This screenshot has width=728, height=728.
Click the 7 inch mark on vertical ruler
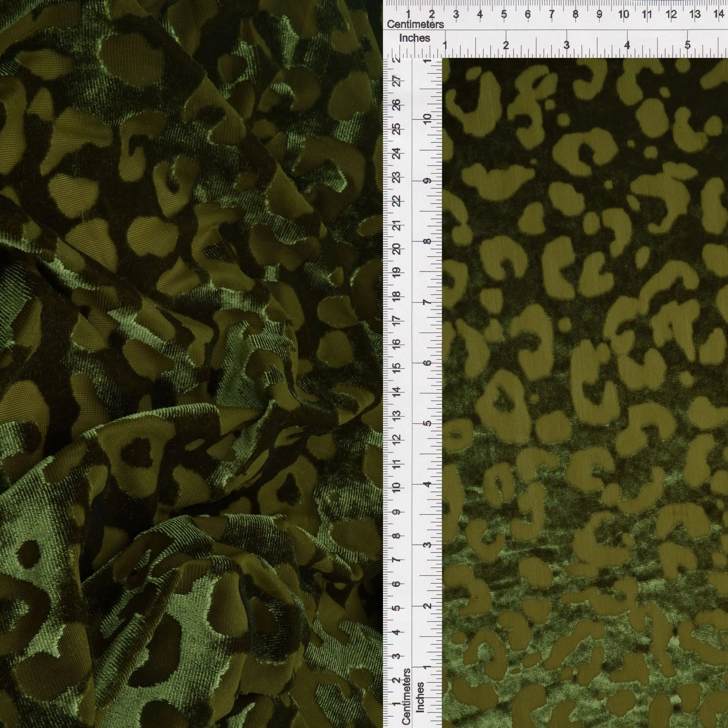(427, 302)
